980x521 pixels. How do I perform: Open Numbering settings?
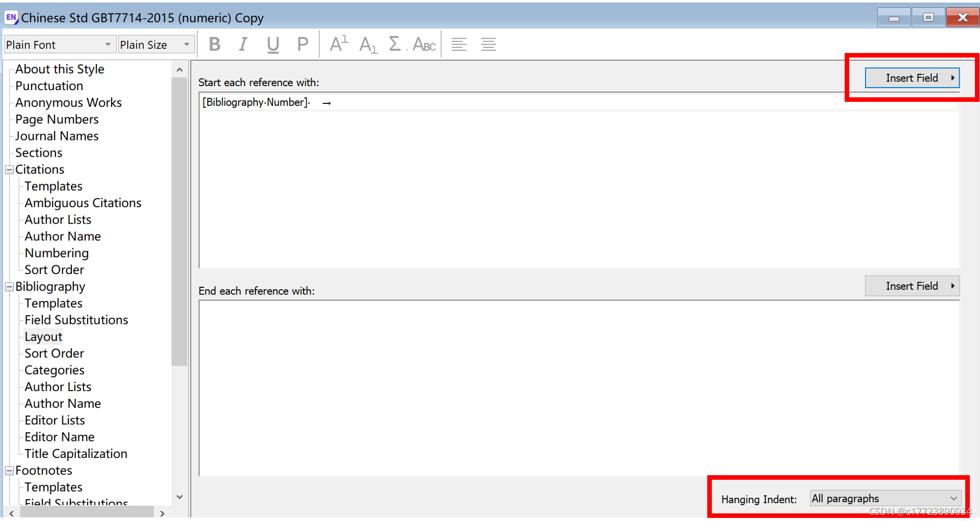pyautogui.click(x=56, y=253)
